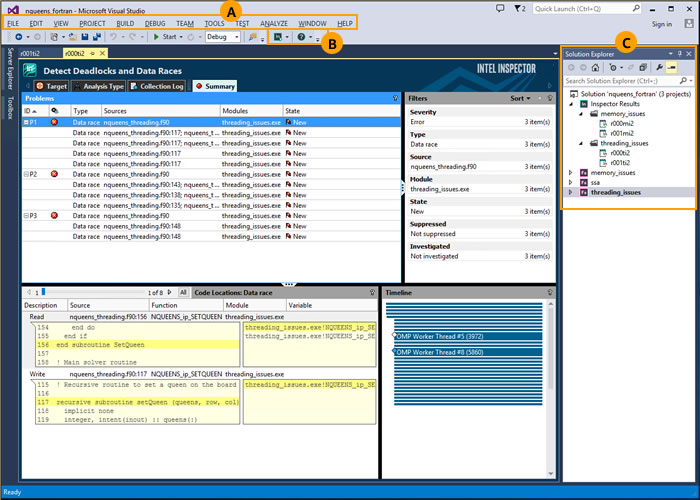
Task: Click the Start debugging play button
Action: tap(156, 37)
